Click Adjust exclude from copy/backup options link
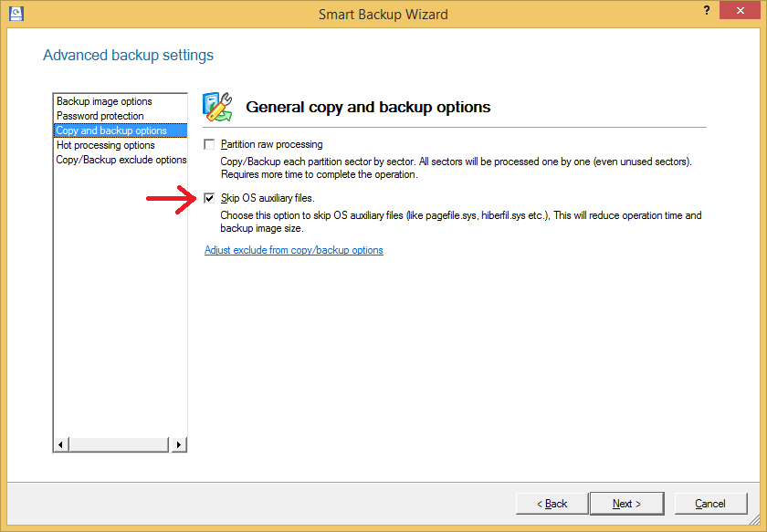767x532 pixels. (x=294, y=250)
